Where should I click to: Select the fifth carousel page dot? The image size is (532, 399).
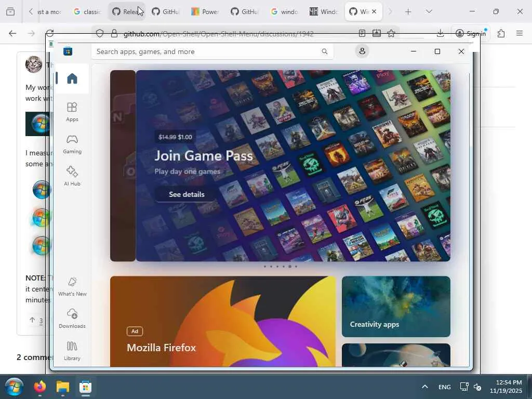tap(290, 267)
